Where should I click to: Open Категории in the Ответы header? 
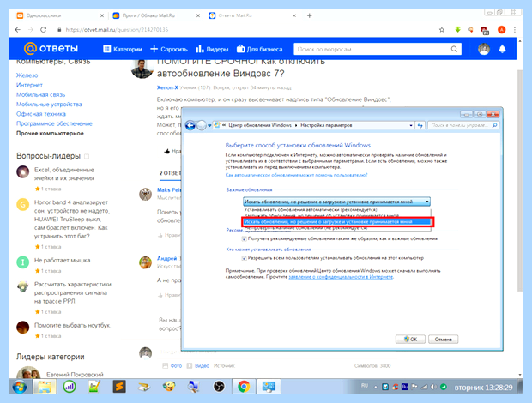(x=123, y=49)
